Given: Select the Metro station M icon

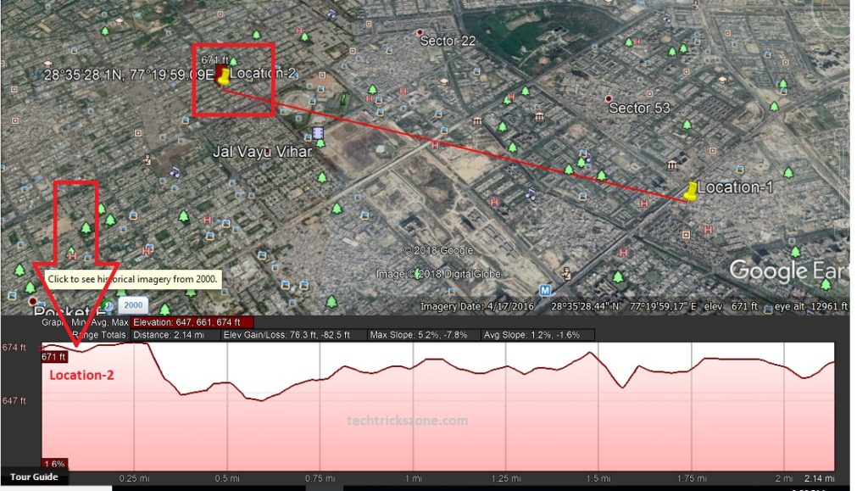Looking at the screenshot, I should (545, 290).
